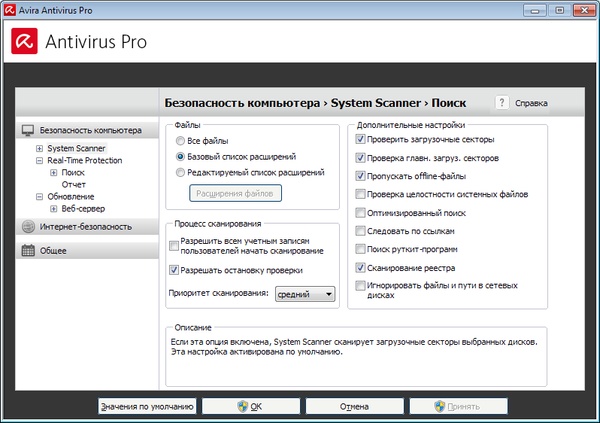Click the Значения по умолчанию button
The width and height of the screenshot is (600, 423).
click(x=147, y=407)
